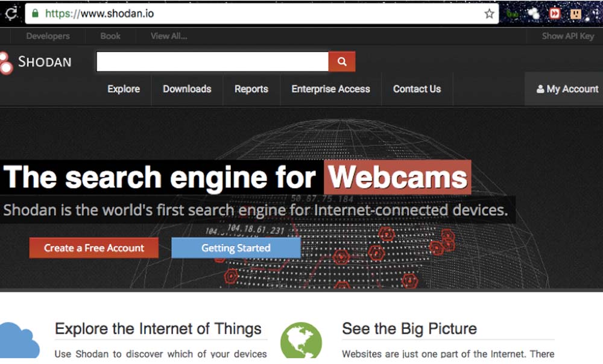This screenshot has height=364, width=603.
Task: Click the Create a Free Account button
Action: coord(94,248)
